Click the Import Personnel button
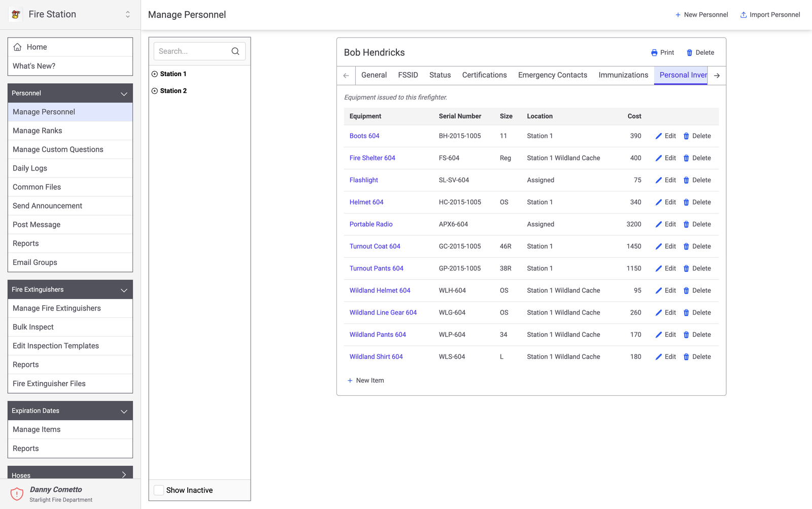This screenshot has width=812, height=509. tap(770, 15)
